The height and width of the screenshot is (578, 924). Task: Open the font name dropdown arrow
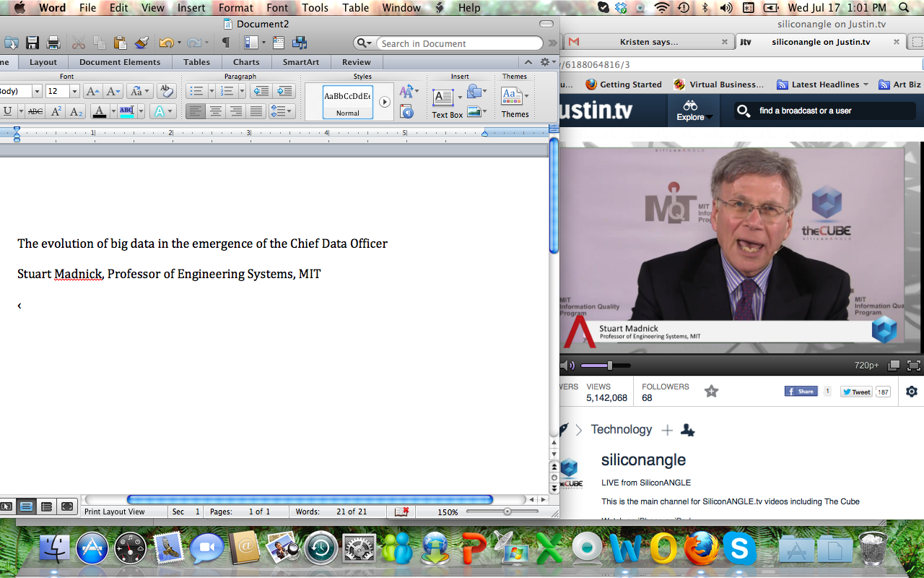37,91
